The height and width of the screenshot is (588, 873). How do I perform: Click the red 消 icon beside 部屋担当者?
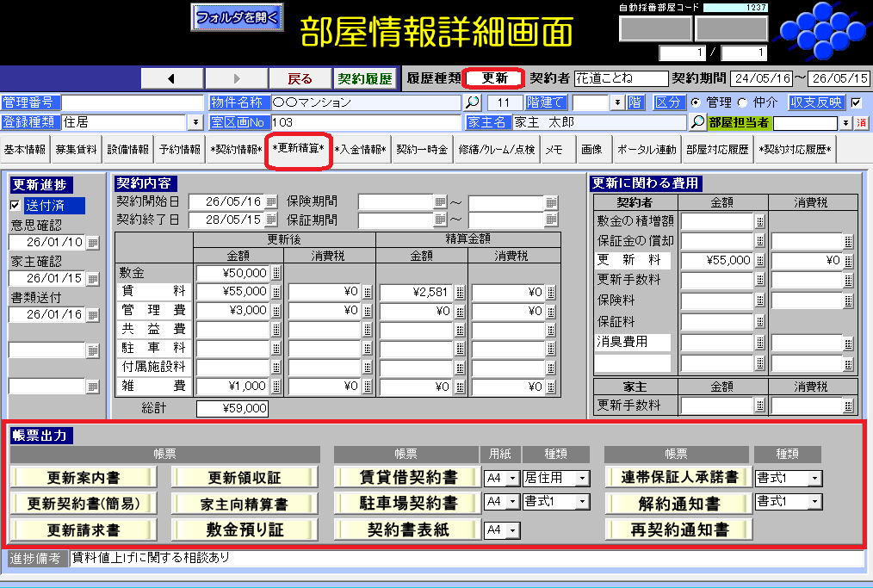click(861, 123)
